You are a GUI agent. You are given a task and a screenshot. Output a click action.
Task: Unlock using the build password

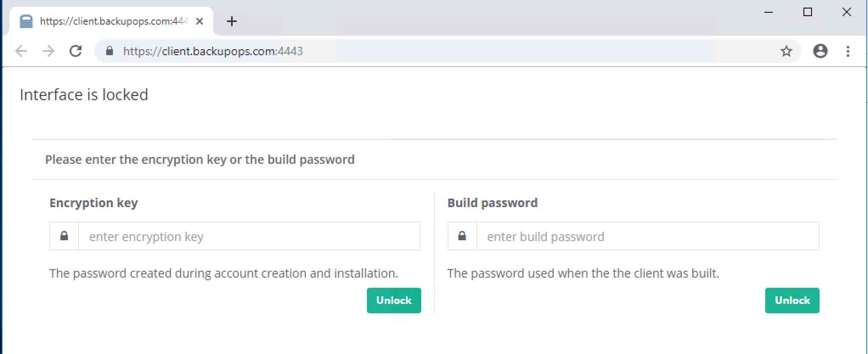[792, 301]
